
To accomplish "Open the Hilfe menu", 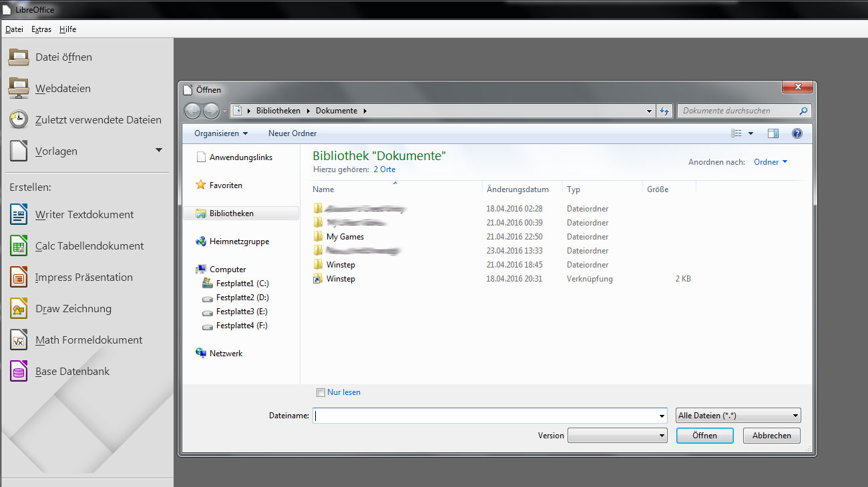I will pyautogui.click(x=67, y=29).
